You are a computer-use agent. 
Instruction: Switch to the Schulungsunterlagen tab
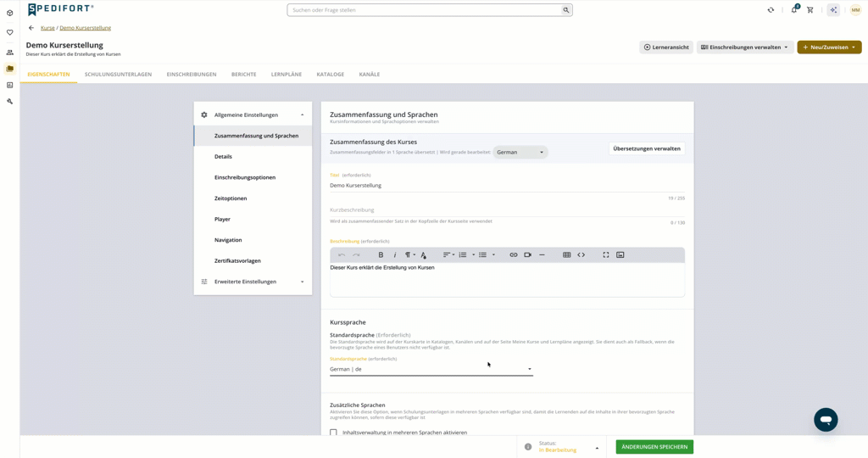[x=118, y=74]
